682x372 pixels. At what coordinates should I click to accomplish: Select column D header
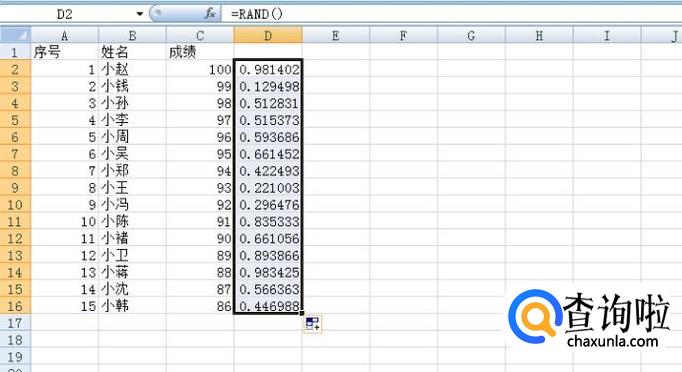point(268,35)
